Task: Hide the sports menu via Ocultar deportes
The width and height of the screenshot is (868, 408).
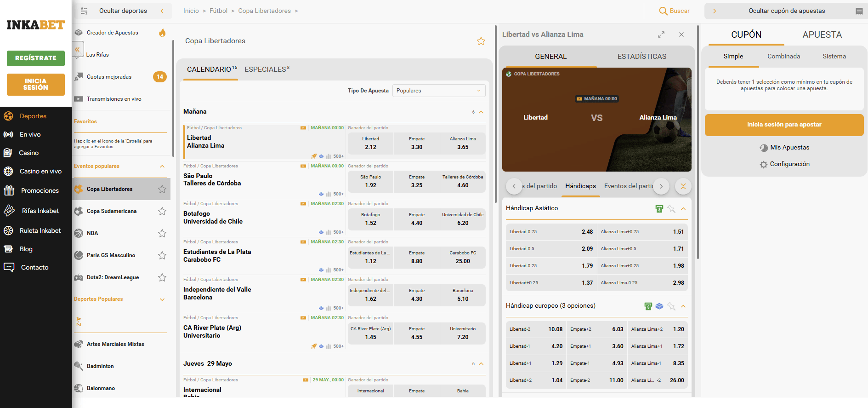Action: pyautogui.click(x=122, y=11)
